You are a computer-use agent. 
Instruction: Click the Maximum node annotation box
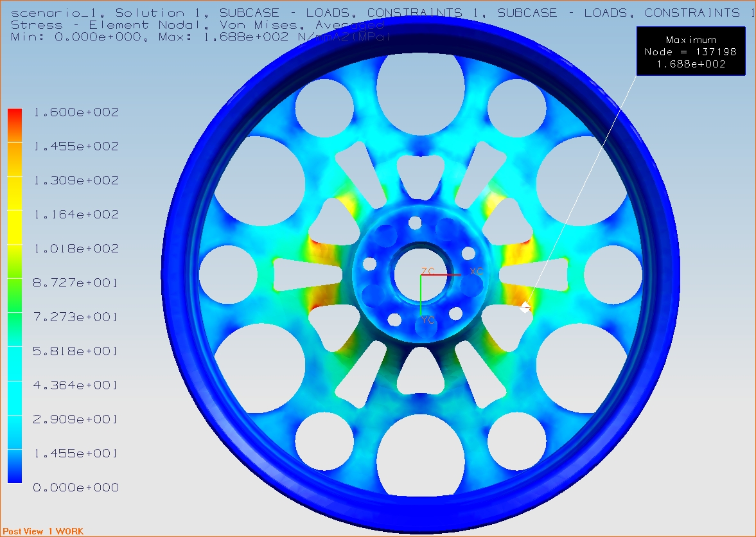690,51
